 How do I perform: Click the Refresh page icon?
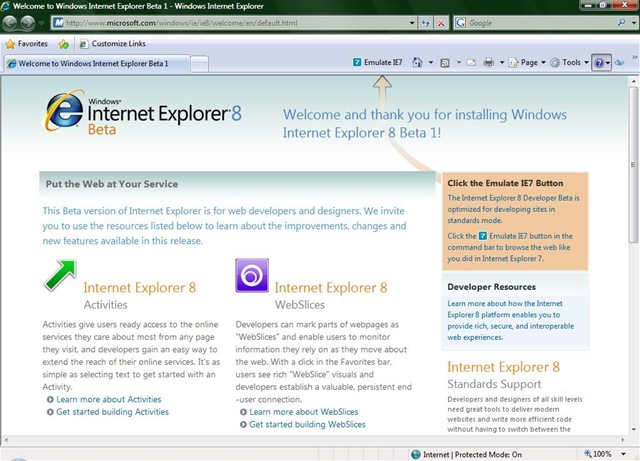(427, 22)
